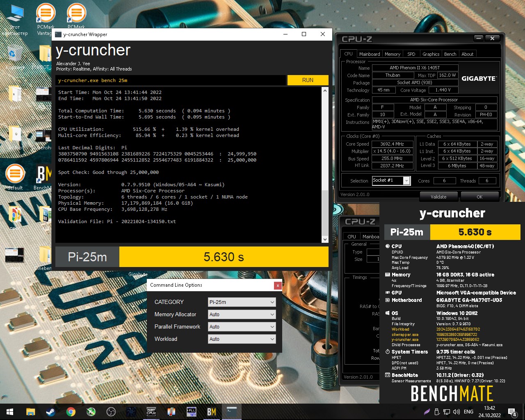Switch to About tab in CPU-Z
Screen dimensions: 525x420
click(x=468, y=54)
